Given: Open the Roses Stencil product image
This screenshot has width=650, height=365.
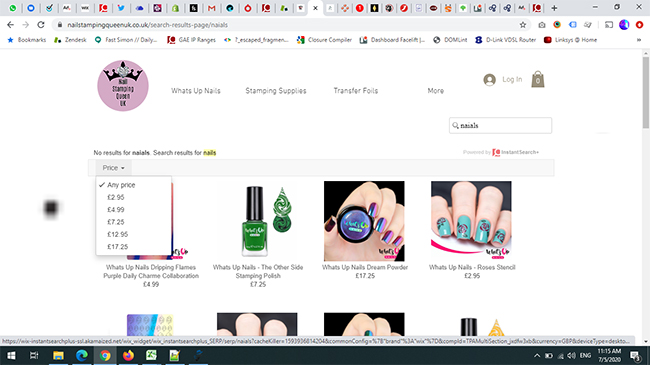Looking at the screenshot, I should (471, 221).
